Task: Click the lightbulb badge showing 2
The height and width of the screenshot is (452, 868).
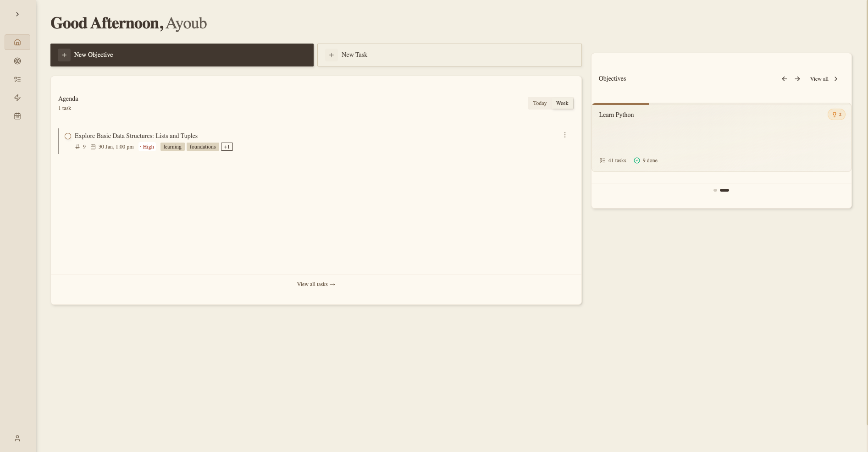Action: coord(837,115)
